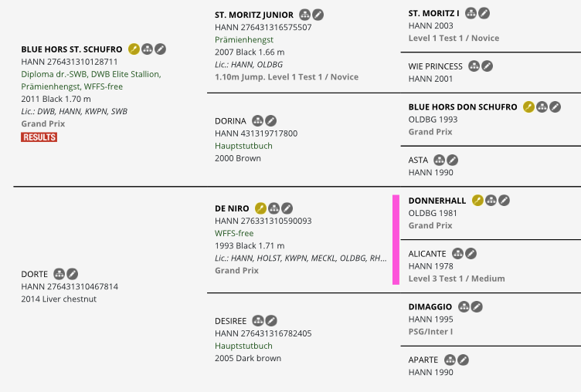Click the yellow key icon next to Donnerhall
Viewport: 581px width, 392px height.
click(477, 201)
